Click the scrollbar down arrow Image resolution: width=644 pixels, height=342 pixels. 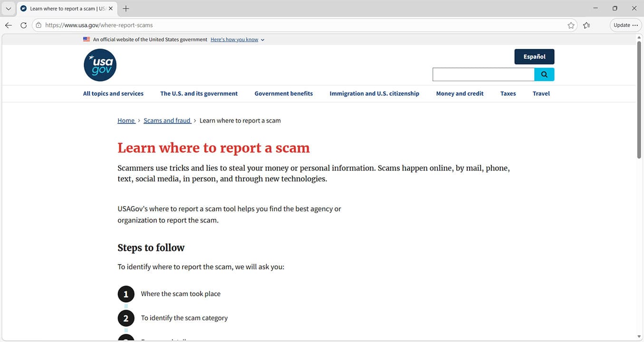pos(639,337)
